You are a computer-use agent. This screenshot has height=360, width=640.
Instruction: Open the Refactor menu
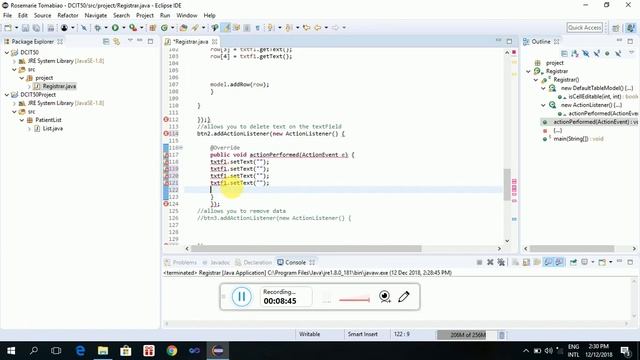tap(68, 16)
